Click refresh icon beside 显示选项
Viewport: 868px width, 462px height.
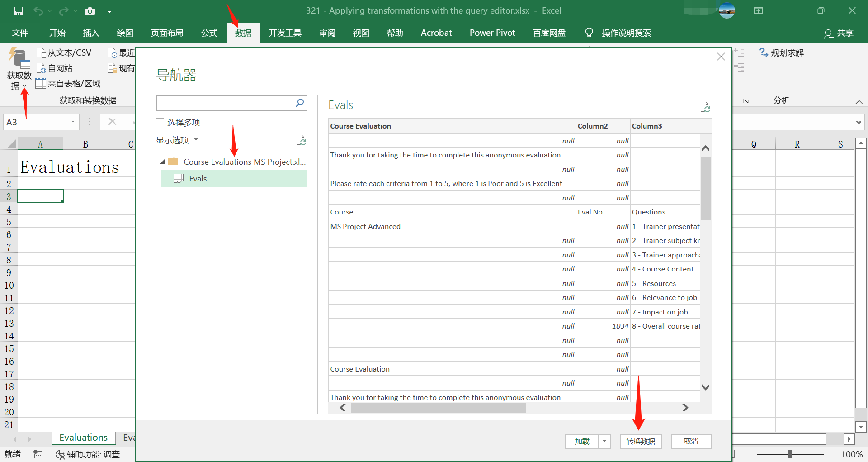[x=301, y=140]
